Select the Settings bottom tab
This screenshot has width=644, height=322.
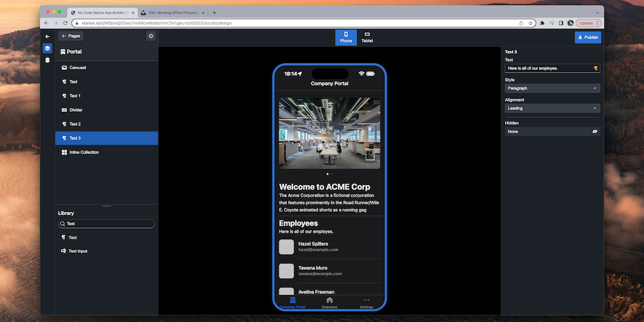pyautogui.click(x=367, y=303)
